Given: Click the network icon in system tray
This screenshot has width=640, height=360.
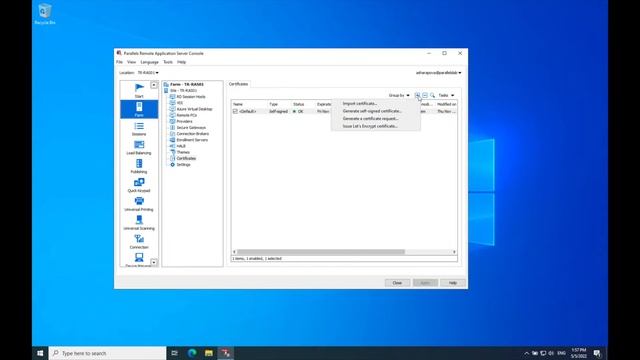Looking at the screenshot, I should (543, 353).
